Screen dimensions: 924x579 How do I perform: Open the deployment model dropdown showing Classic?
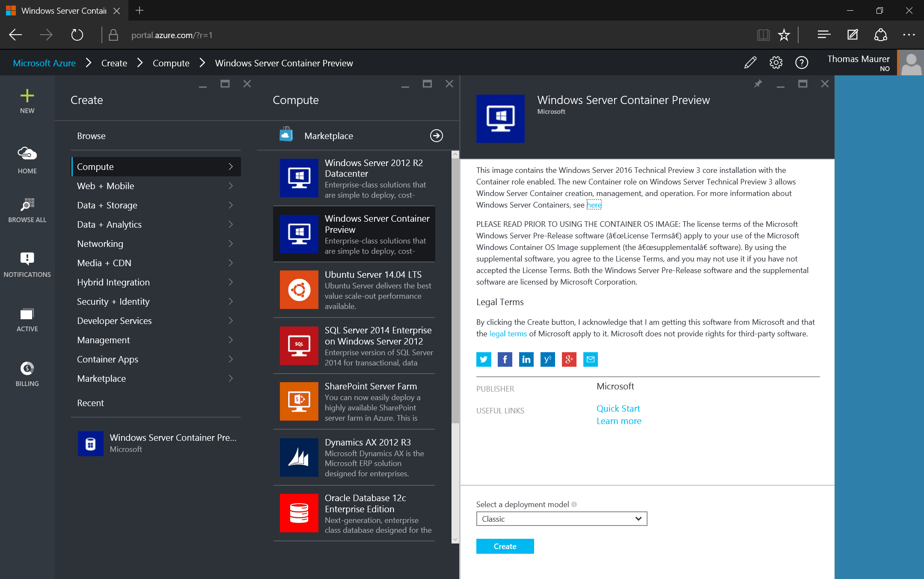pos(562,519)
